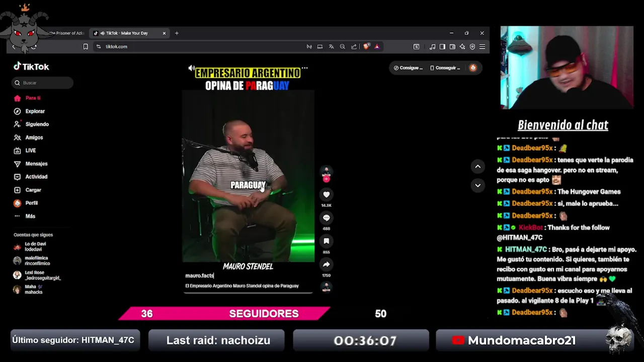This screenshot has height=362, width=644.
Task: Click the video progress bar
Action: pos(248,292)
